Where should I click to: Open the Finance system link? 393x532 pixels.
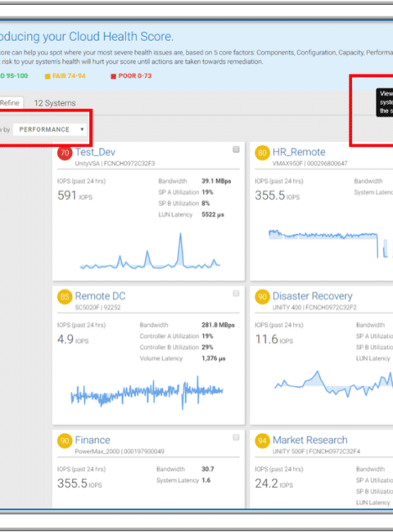point(93,440)
